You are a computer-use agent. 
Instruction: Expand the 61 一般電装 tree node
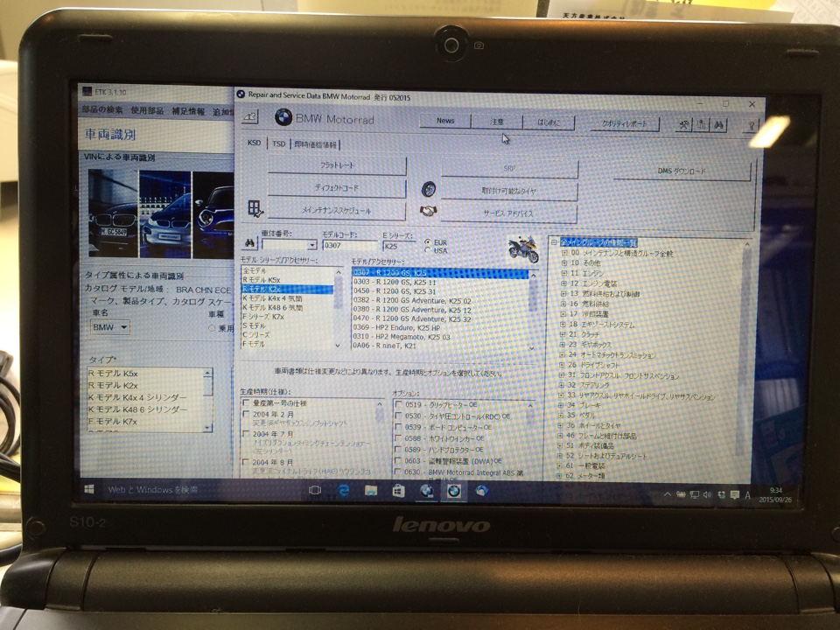(560, 465)
